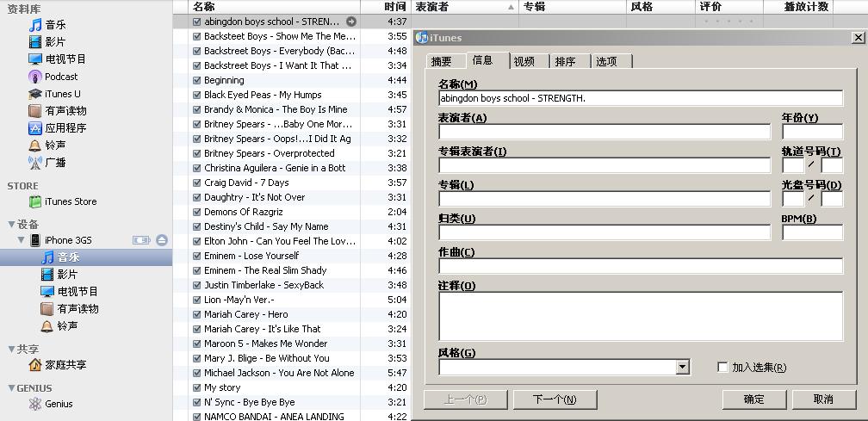Open the iTunes U library icon
The height and width of the screenshot is (421, 868).
pyautogui.click(x=35, y=94)
